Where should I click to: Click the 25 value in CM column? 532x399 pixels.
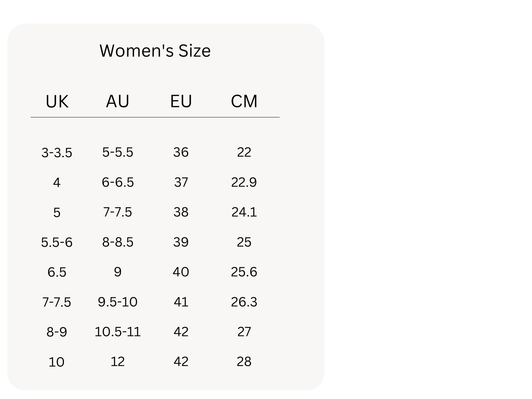point(244,242)
